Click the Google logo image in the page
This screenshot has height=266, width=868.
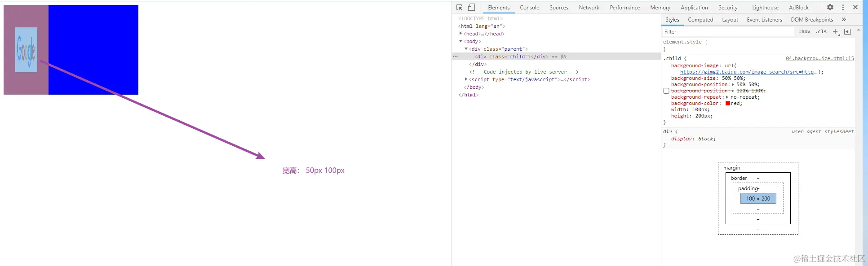click(x=26, y=50)
